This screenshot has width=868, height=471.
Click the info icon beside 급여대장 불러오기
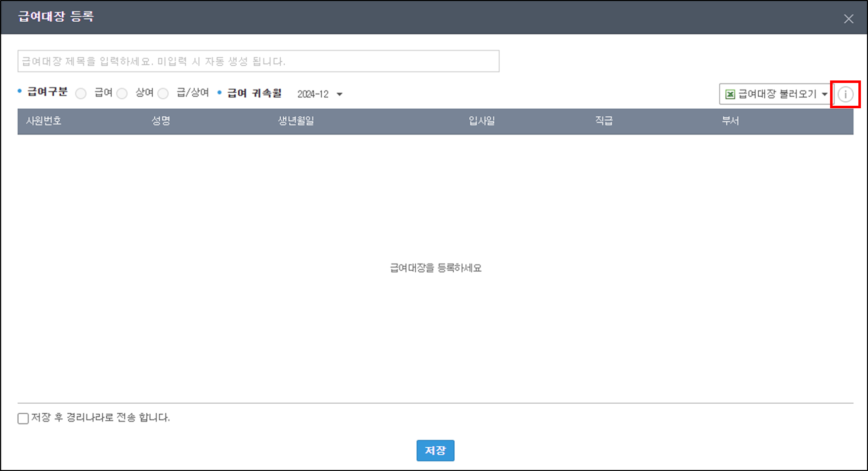845,94
